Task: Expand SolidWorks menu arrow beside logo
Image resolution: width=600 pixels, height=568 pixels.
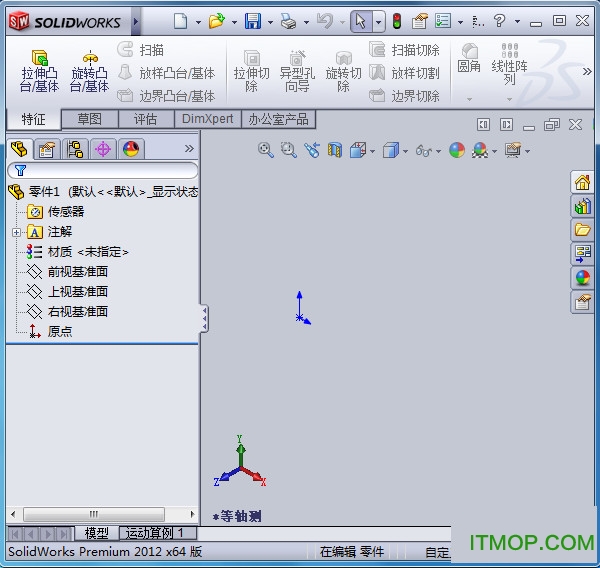Action: 135,21
